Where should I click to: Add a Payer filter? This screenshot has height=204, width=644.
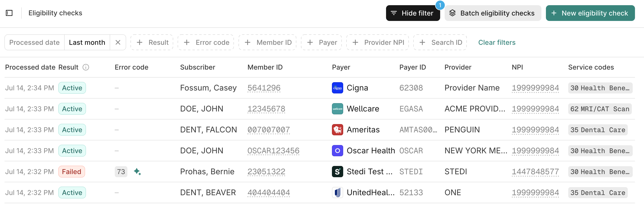(321, 43)
